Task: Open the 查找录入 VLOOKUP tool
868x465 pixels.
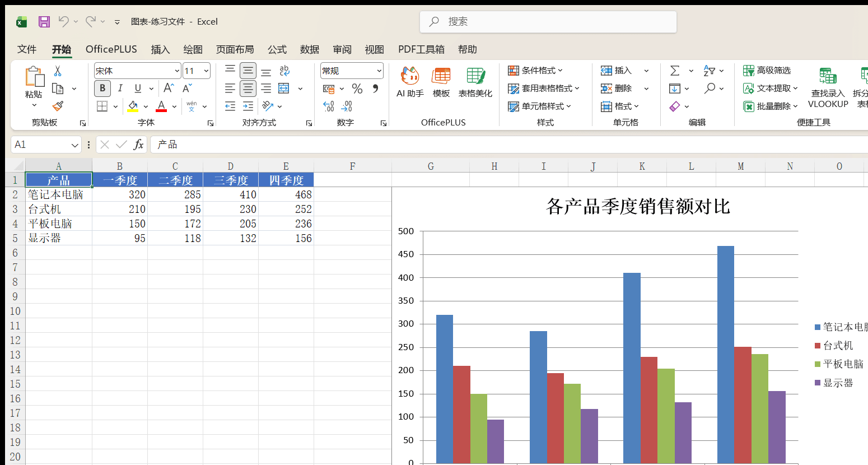Action: (828, 88)
